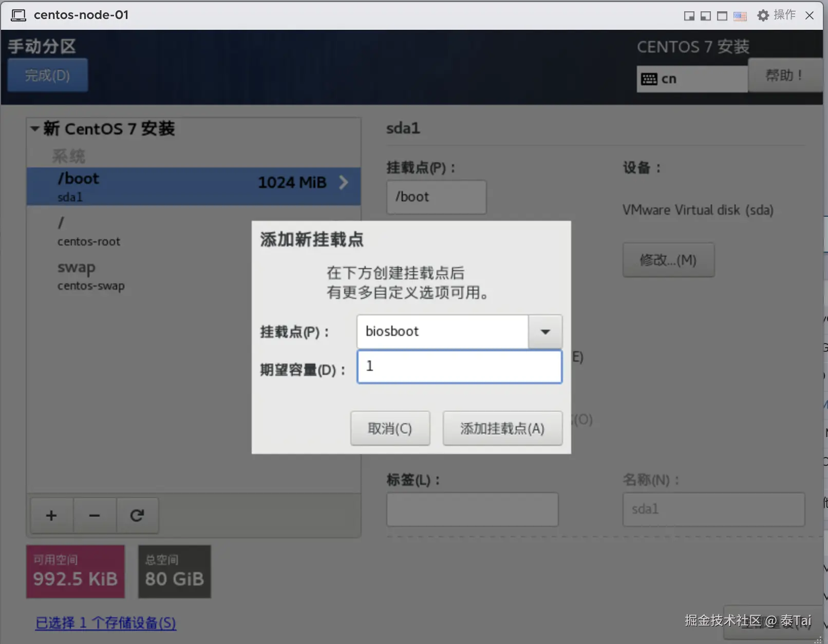The width and height of the screenshot is (828, 644).
Task: Expand /boot details via the chevron arrow
Action: tap(343, 182)
